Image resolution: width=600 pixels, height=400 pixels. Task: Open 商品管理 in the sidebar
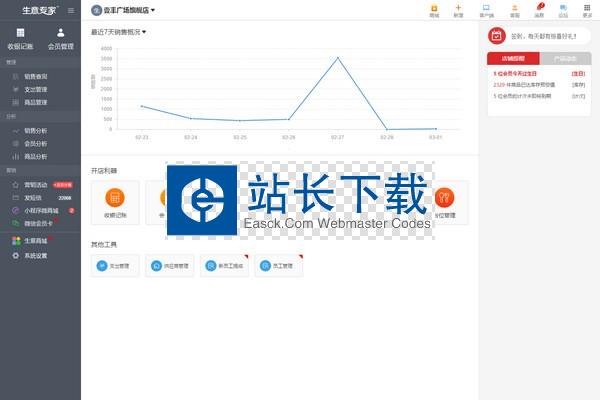point(36,102)
